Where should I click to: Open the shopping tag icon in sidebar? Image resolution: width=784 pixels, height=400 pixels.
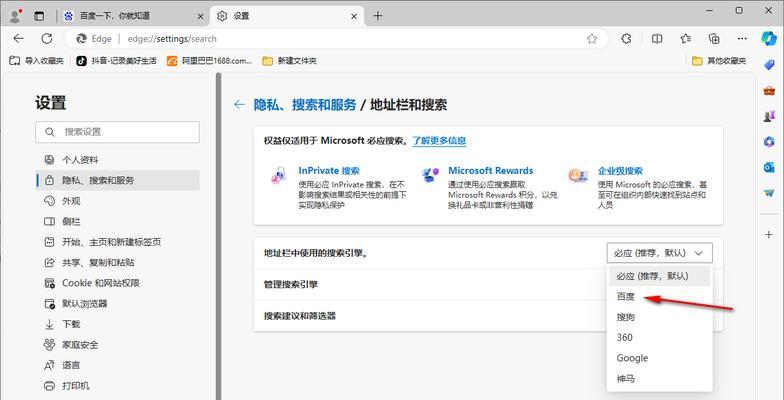click(769, 64)
